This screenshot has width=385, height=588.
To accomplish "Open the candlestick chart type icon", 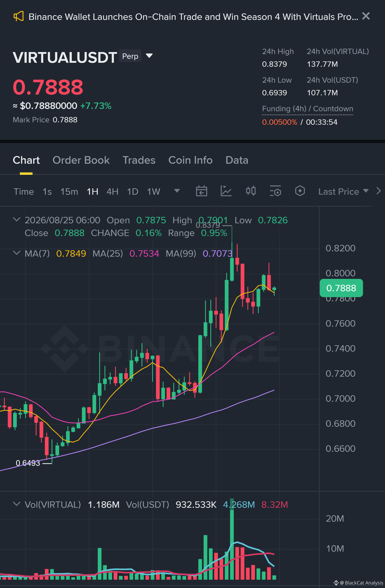I will (x=251, y=191).
